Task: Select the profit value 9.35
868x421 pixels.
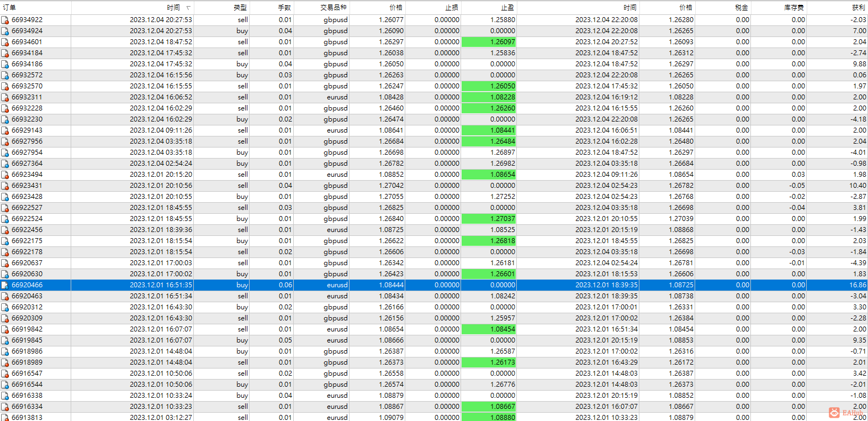Action: pos(860,340)
